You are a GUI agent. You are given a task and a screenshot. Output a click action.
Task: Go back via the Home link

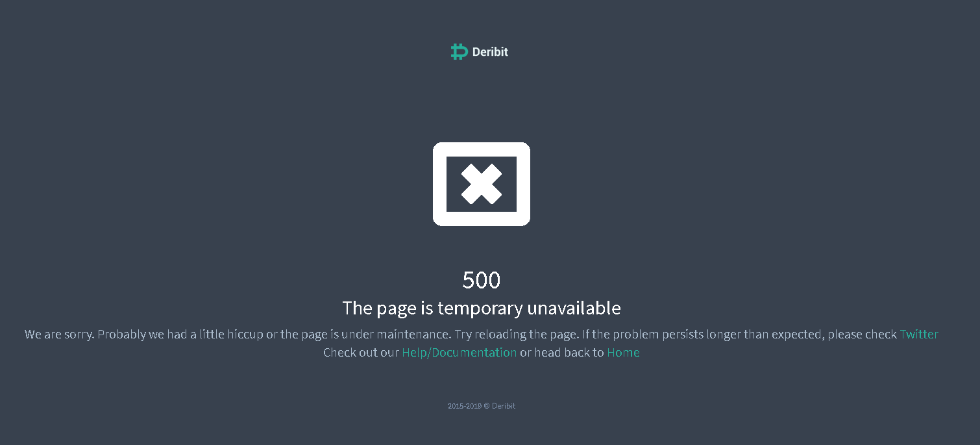(x=623, y=353)
